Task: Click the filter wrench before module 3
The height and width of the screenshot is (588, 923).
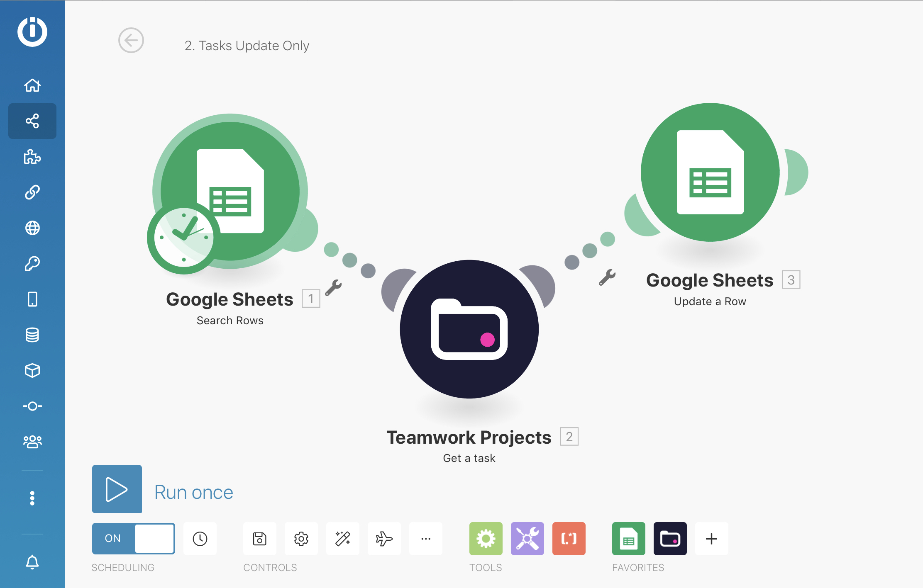Action: (607, 277)
